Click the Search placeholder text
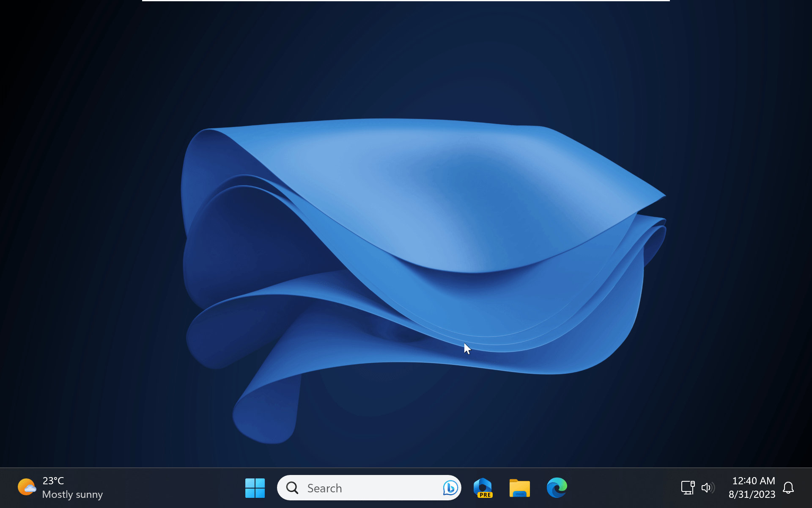The width and height of the screenshot is (812, 508). [325, 488]
